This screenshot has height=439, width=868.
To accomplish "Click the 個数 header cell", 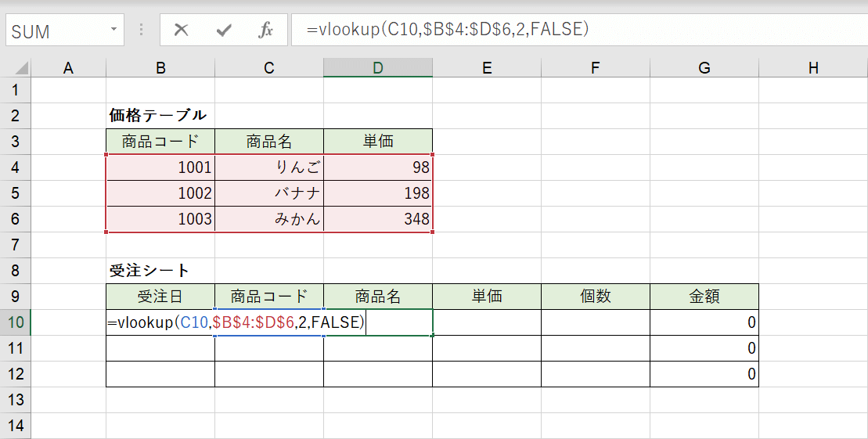I will point(595,296).
